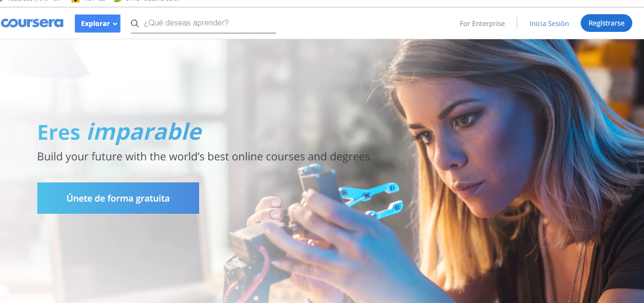Click the italic word "imparable"
This screenshot has width=644, height=303.
tap(145, 132)
